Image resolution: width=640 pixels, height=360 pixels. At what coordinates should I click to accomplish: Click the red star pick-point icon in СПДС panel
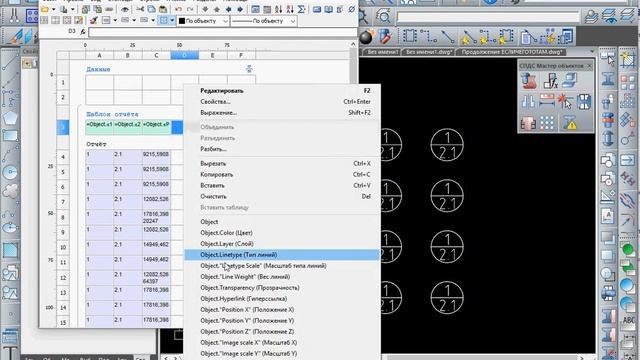coord(565,101)
